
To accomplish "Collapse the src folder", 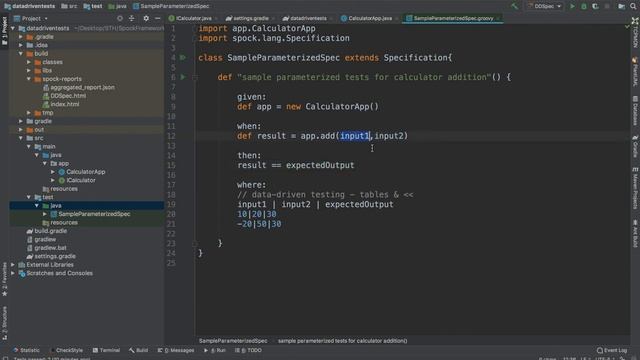I will click(x=20, y=138).
